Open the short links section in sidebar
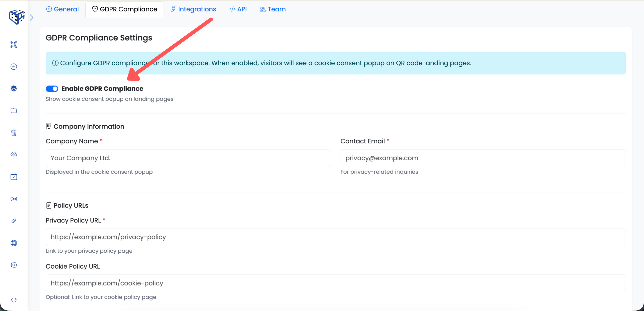644x311 pixels. click(x=14, y=221)
